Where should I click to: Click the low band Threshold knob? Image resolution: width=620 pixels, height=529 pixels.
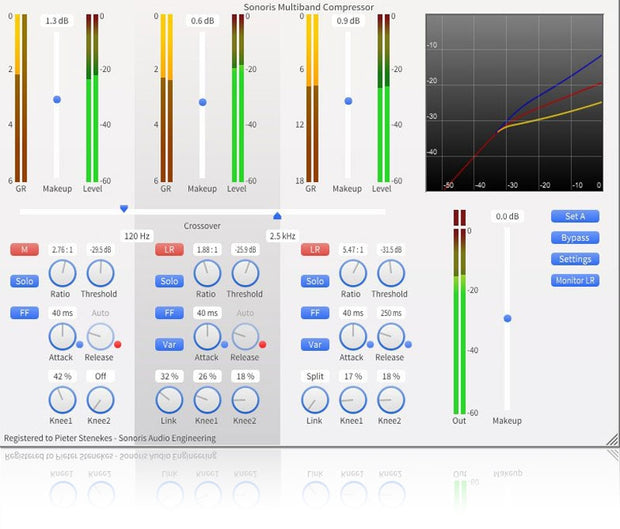pos(100,273)
